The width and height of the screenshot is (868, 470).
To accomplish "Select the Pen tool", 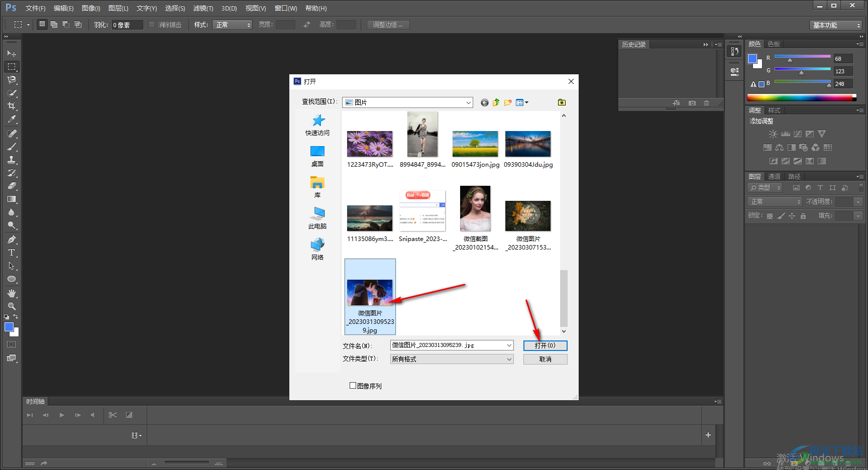I will (x=12, y=240).
